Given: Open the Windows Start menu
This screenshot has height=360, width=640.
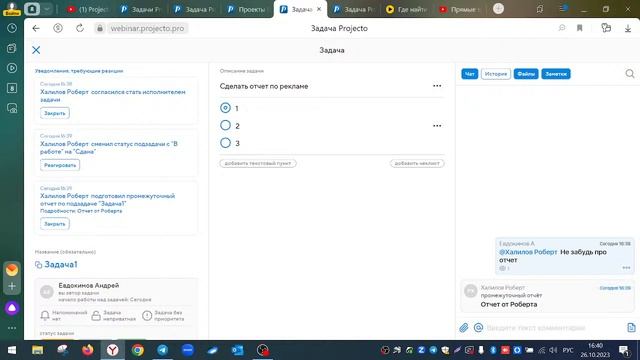Looking at the screenshot, I should click(x=12, y=350).
